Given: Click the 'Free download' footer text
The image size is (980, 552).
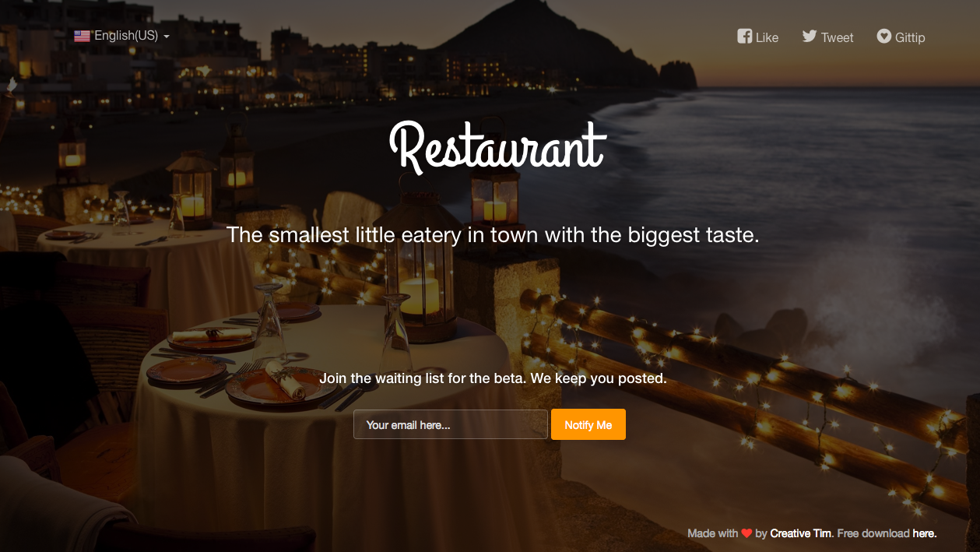Looking at the screenshot, I should 873,533.
